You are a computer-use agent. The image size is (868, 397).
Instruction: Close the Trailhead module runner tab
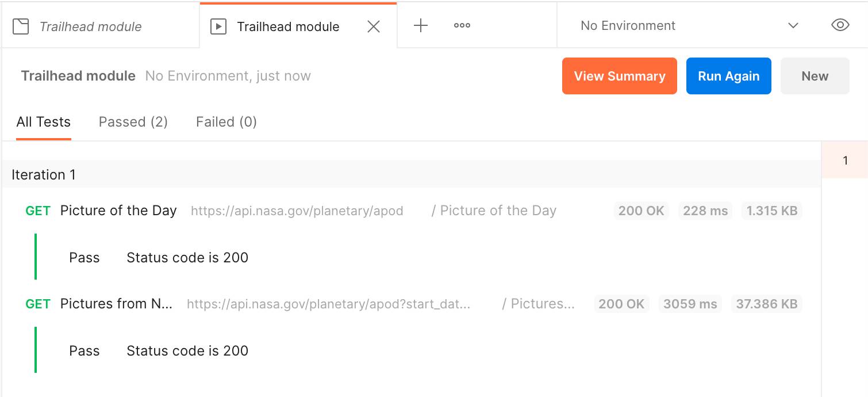tap(374, 26)
